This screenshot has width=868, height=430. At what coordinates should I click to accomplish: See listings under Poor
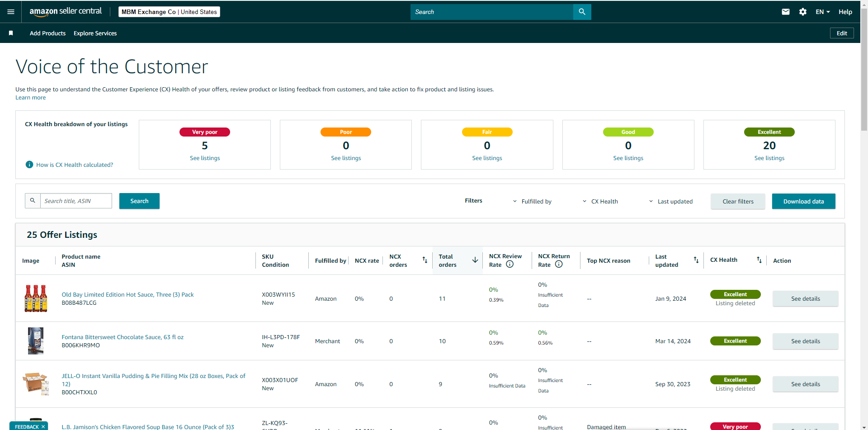(346, 158)
